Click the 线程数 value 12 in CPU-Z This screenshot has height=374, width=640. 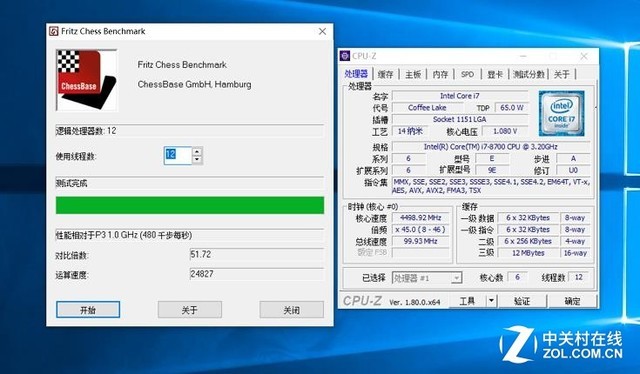coord(579,277)
